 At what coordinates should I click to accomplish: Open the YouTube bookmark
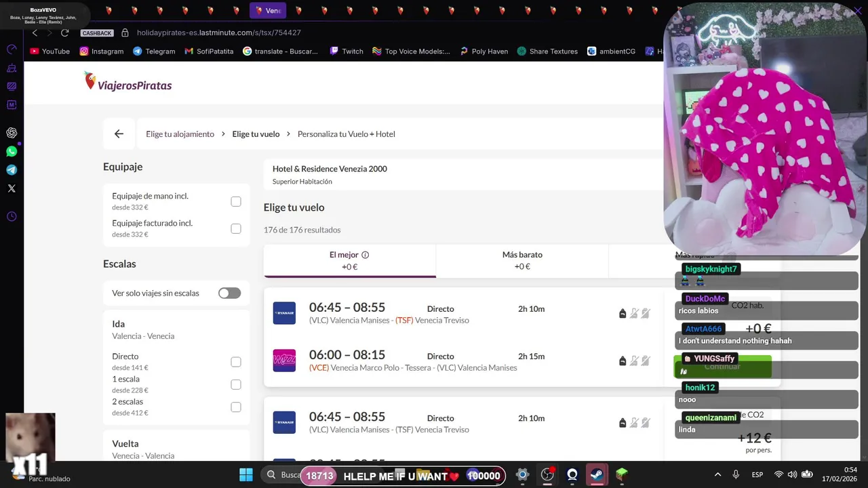click(x=50, y=51)
